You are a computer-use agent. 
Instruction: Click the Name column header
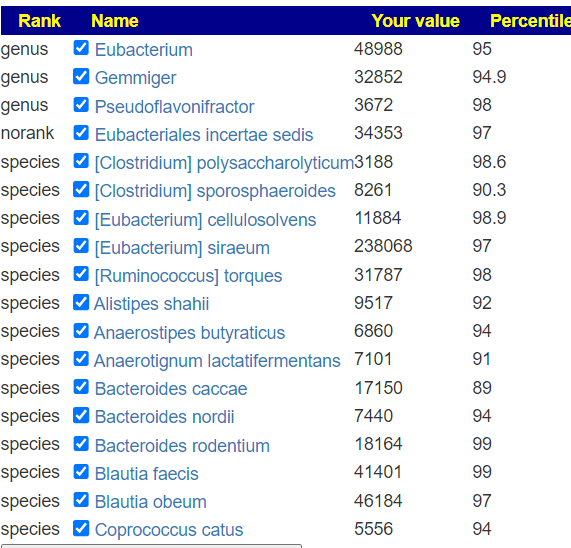[115, 21]
